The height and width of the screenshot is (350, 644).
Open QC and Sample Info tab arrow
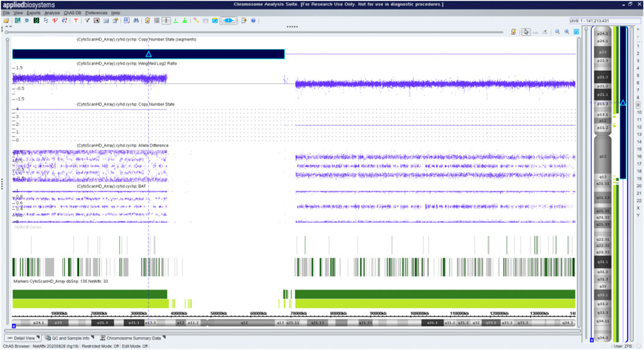pyautogui.click(x=92, y=337)
